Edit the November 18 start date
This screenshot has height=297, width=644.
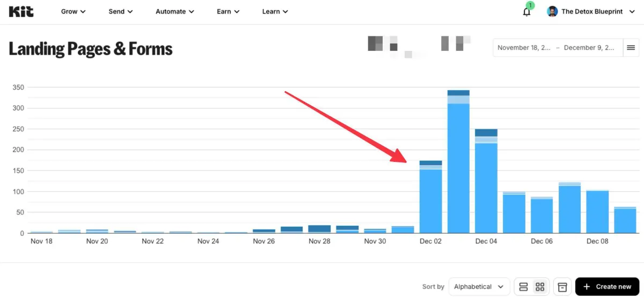point(524,48)
